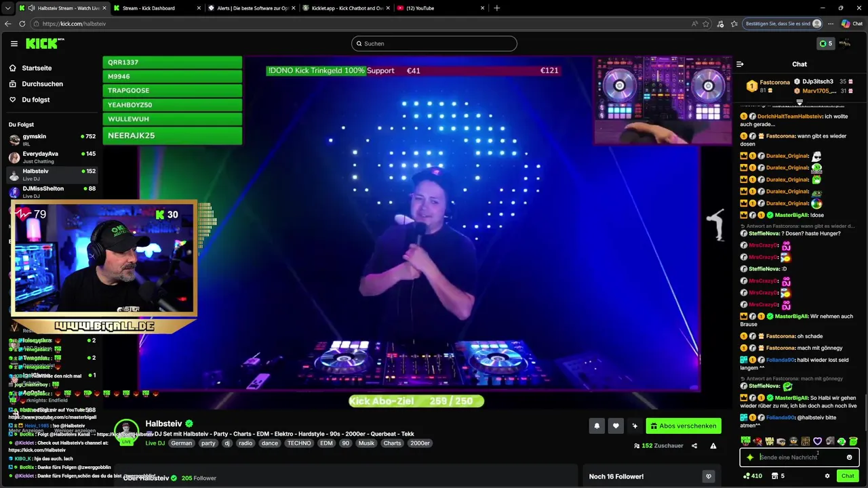Image resolution: width=868 pixels, height=488 pixels.
Task: Click the broken heart icon beside Noch 16 Follower
Action: (709, 476)
